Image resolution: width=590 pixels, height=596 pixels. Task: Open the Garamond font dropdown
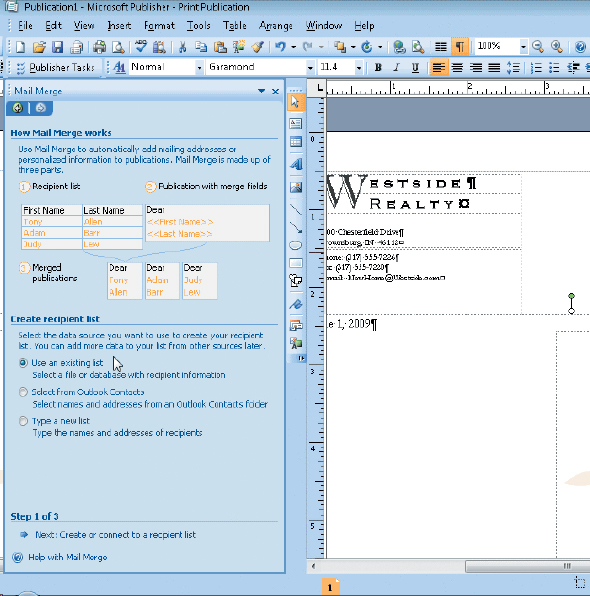(310, 68)
